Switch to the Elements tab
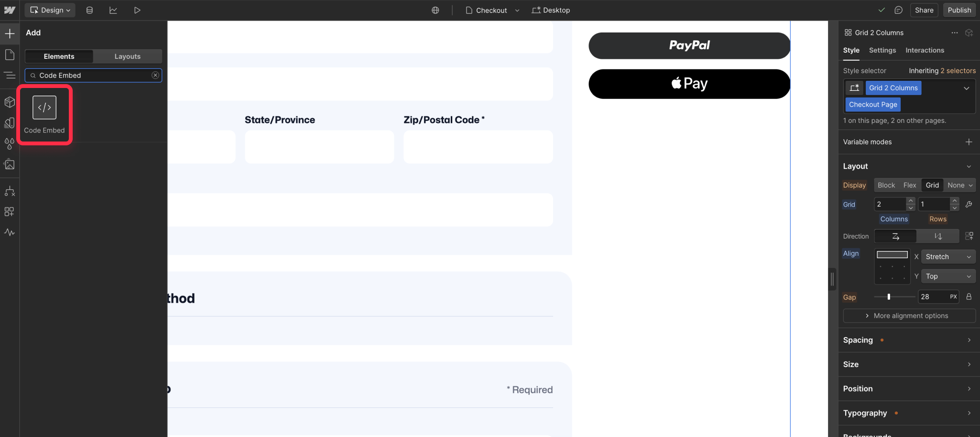This screenshot has width=980, height=437. (x=59, y=56)
